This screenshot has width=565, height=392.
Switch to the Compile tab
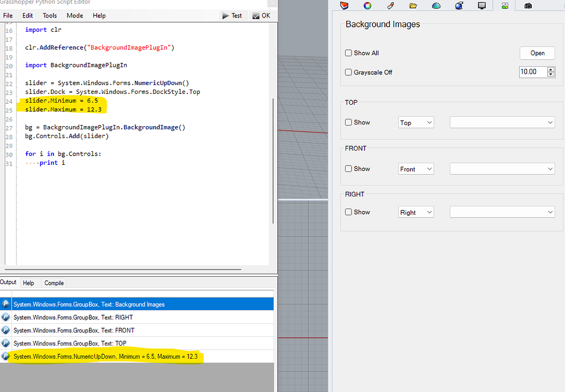(x=53, y=283)
